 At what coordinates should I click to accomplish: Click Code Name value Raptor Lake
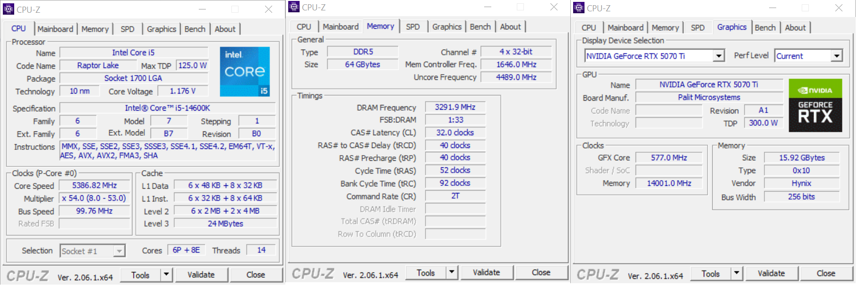[98, 65]
